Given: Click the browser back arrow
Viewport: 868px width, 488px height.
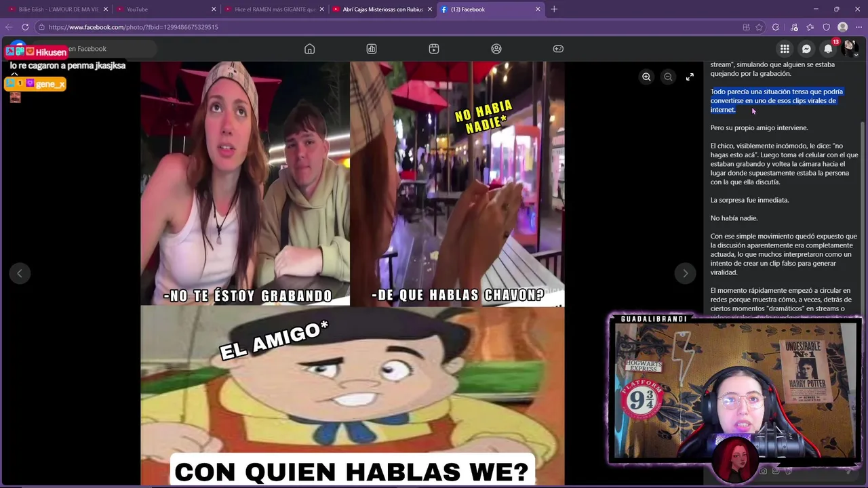Looking at the screenshot, I should (x=9, y=27).
